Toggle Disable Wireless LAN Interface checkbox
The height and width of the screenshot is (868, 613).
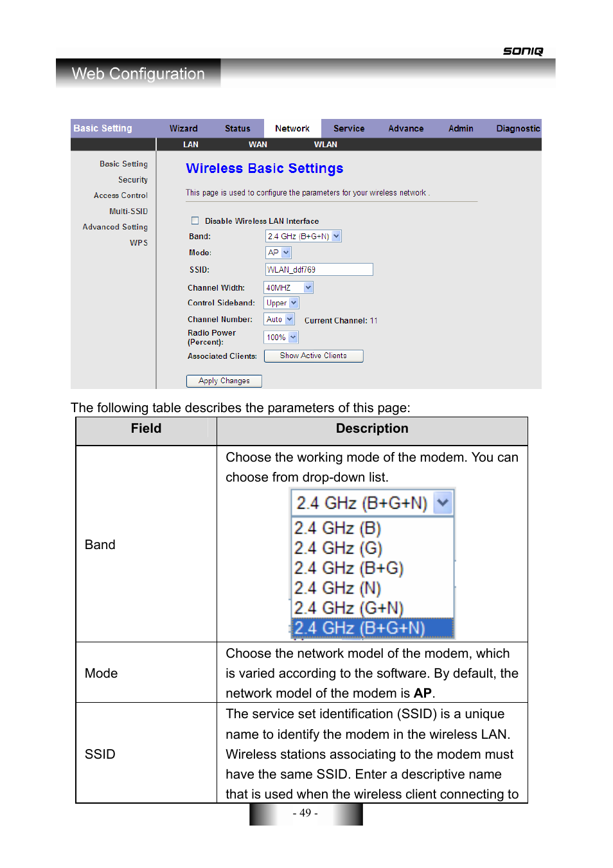[195, 221]
